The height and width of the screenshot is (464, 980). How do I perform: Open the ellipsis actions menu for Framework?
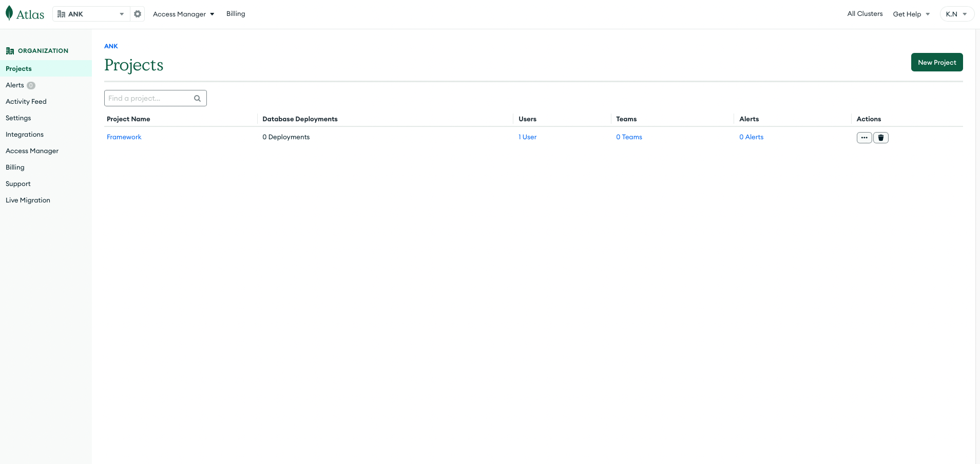tap(864, 137)
